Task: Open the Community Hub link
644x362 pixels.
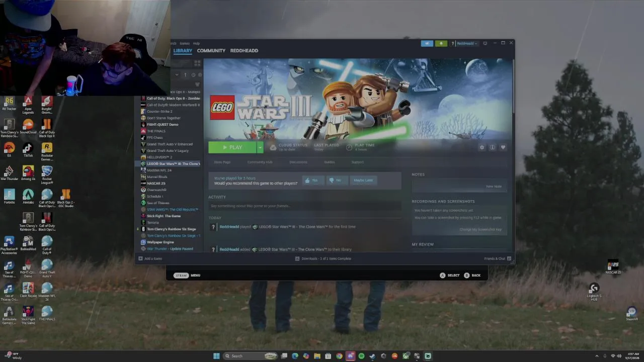Action: (260, 162)
